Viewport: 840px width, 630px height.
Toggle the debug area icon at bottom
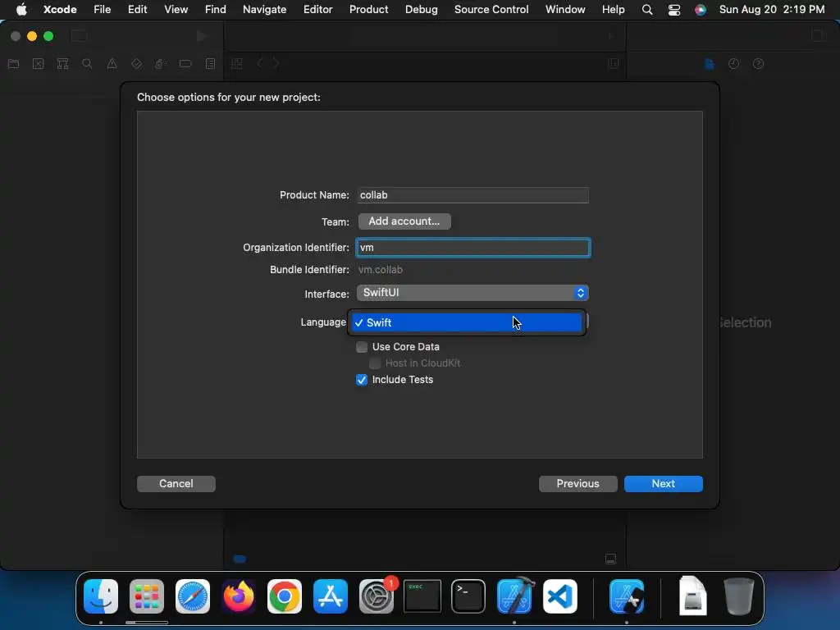tap(610, 559)
